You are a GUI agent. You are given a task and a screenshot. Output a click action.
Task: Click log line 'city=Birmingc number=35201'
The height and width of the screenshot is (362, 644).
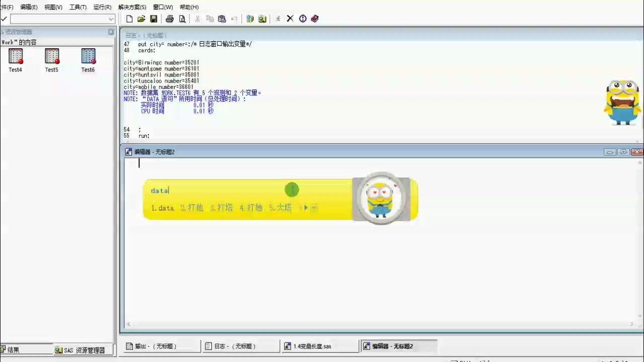(162, 63)
